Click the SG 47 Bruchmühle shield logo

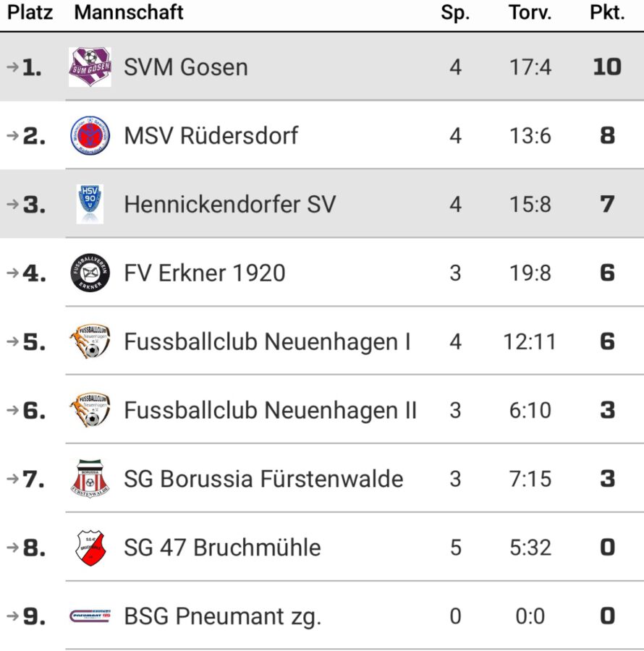(x=90, y=548)
